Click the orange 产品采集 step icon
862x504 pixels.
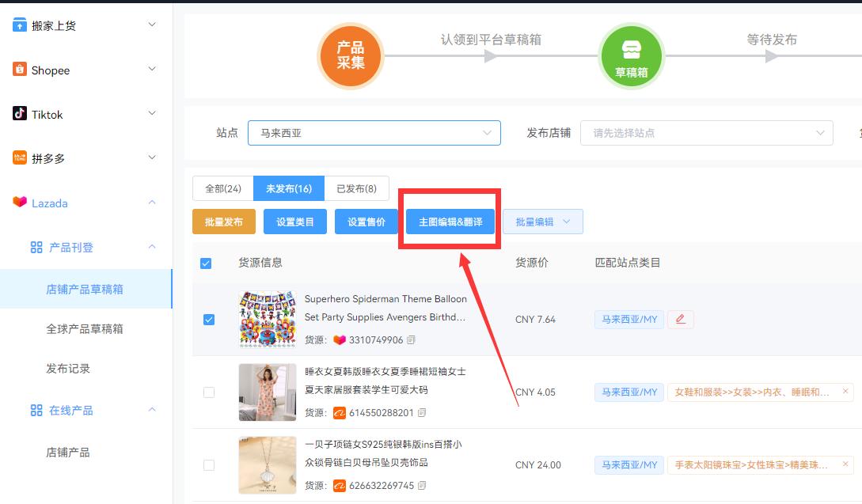click(351, 55)
